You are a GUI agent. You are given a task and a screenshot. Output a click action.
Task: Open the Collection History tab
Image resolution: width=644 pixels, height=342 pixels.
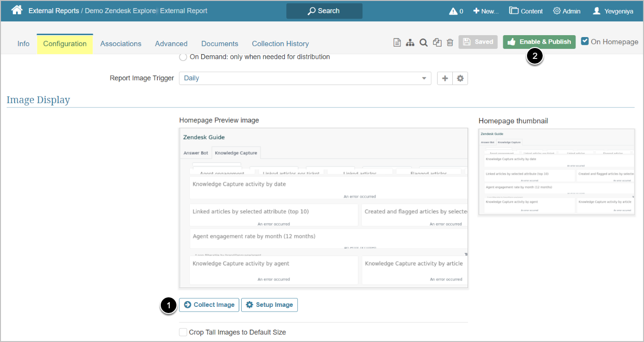pyautogui.click(x=280, y=44)
